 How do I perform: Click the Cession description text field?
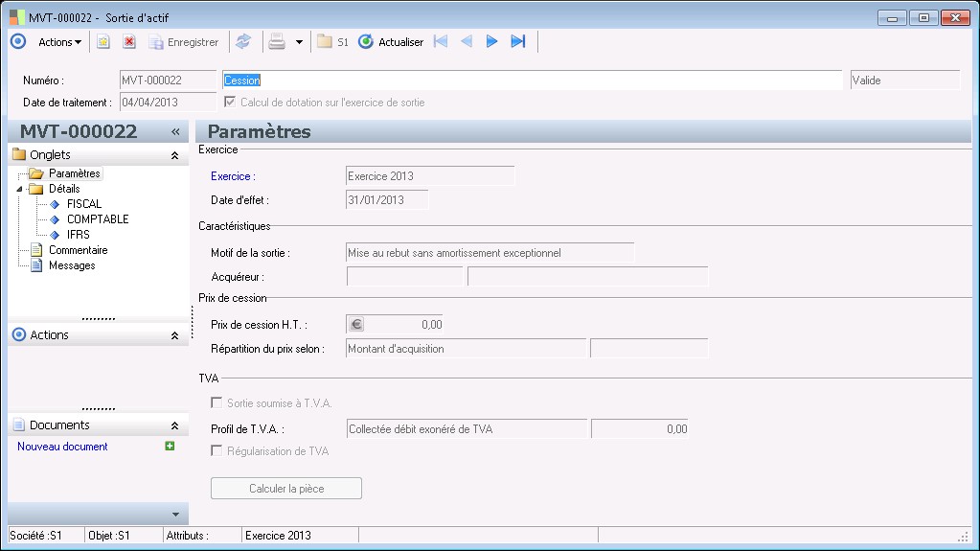(x=532, y=80)
